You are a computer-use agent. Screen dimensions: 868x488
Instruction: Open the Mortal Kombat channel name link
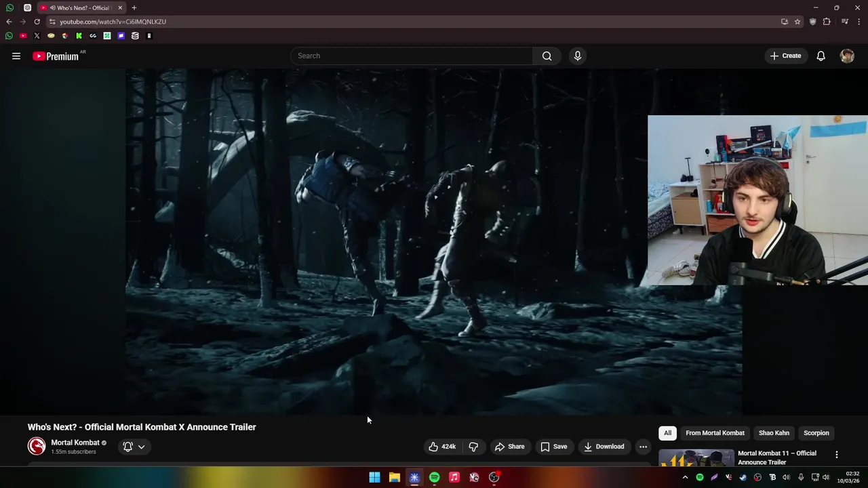(75, 443)
